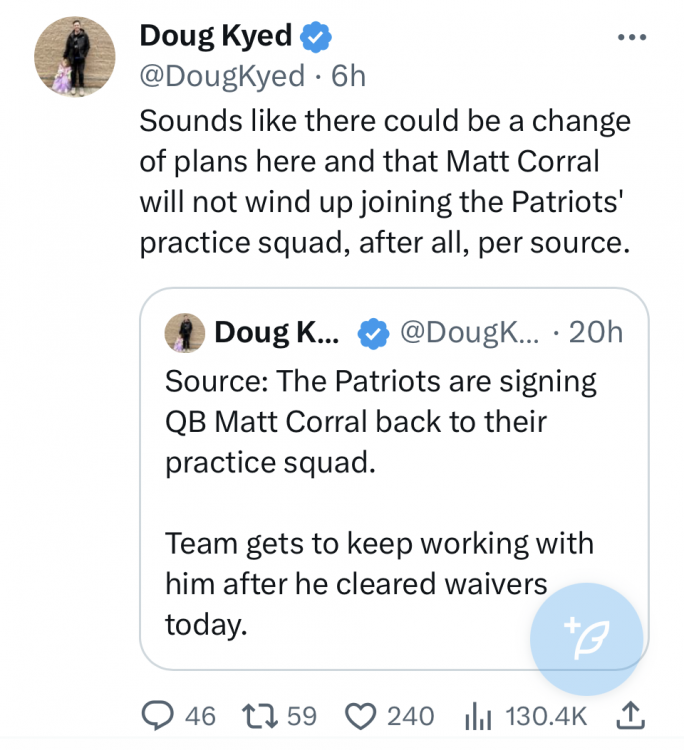This screenshot has width=684, height=750.
Task: Open Doug Kyed's large profile photo
Action: point(76,58)
